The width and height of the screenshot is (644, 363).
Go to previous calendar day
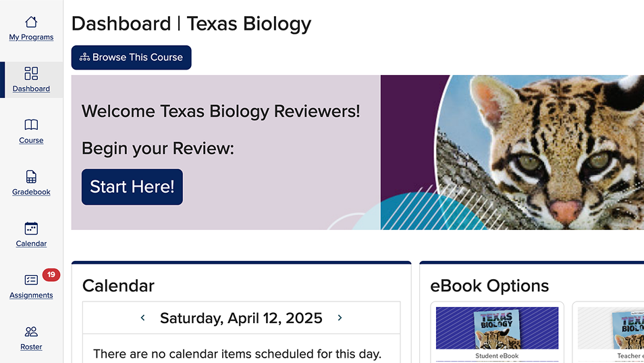(142, 318)
